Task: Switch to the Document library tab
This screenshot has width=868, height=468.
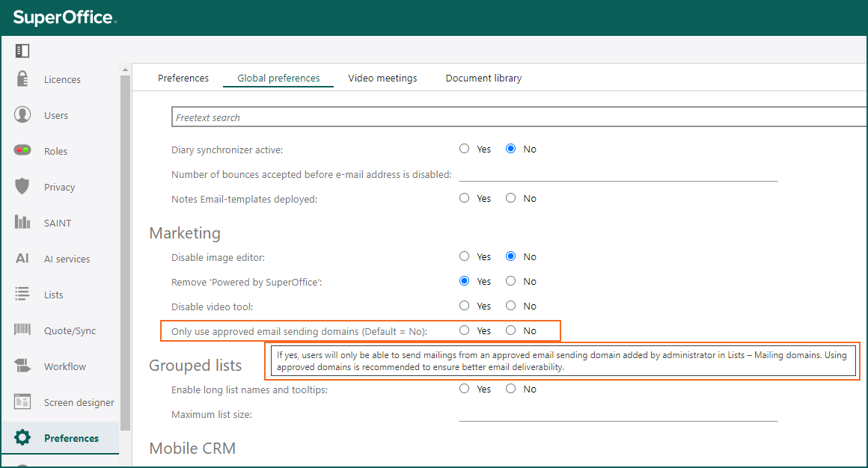Action: pos(484,78)
